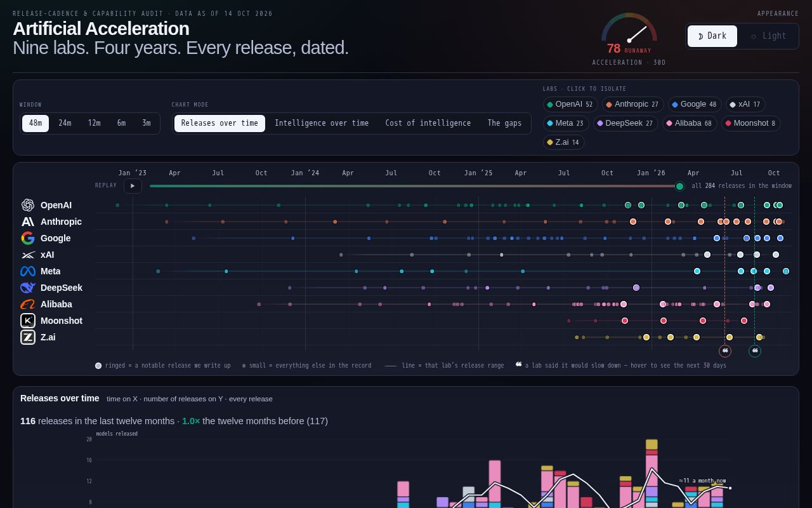Set window to 3m

(x=147, y=123)
